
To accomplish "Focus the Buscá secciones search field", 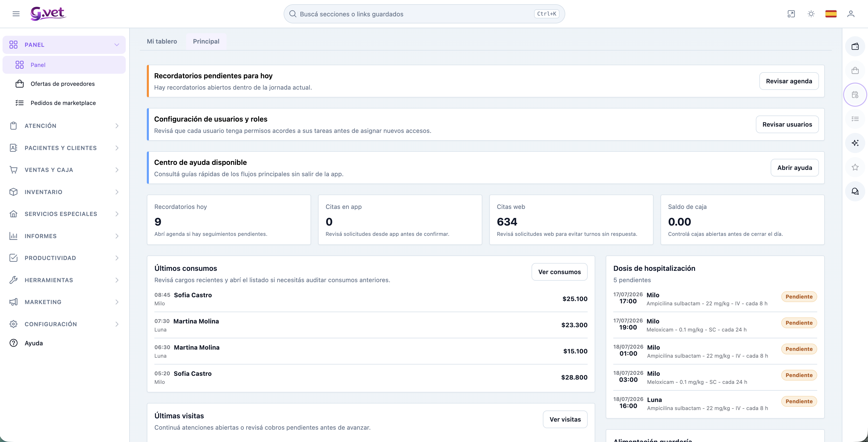I will 424,14.
